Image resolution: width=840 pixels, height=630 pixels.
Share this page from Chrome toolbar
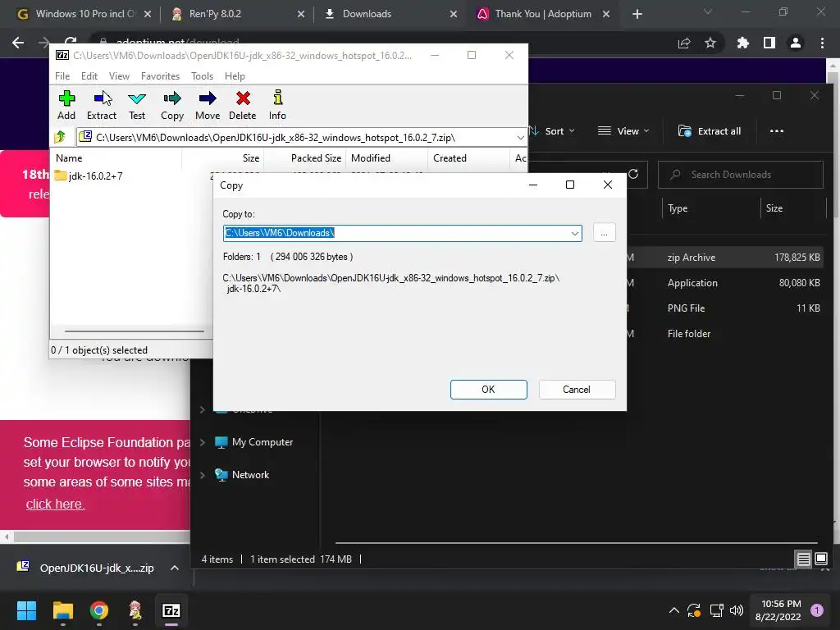pyautogui.click(x=684, y=43)
